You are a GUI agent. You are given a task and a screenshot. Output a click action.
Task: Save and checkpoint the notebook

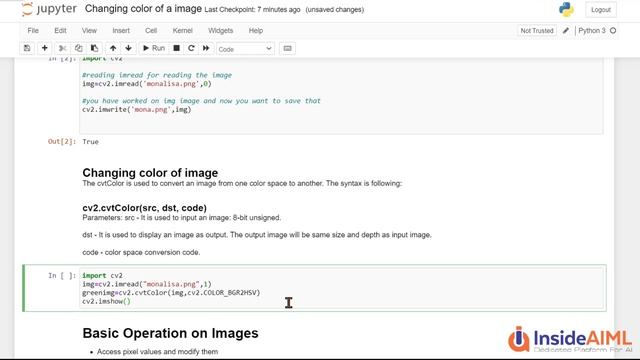tap(27, 48)
